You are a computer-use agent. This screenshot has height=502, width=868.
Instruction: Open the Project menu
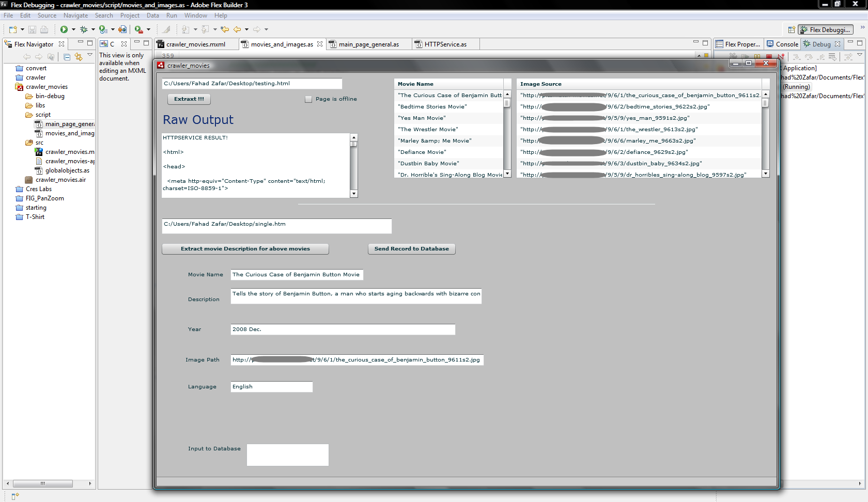pos(130,15)
